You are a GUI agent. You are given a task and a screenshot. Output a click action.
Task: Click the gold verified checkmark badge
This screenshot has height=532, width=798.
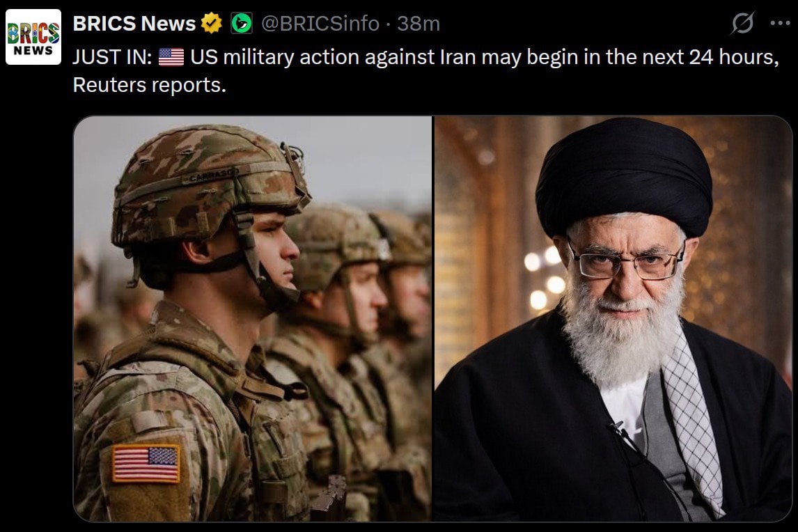click(x=211, y=24)
